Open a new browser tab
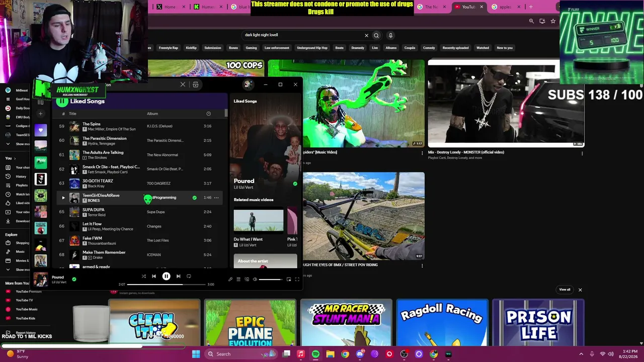This screenshot has height=362, width=644. [x=530, y=7]
